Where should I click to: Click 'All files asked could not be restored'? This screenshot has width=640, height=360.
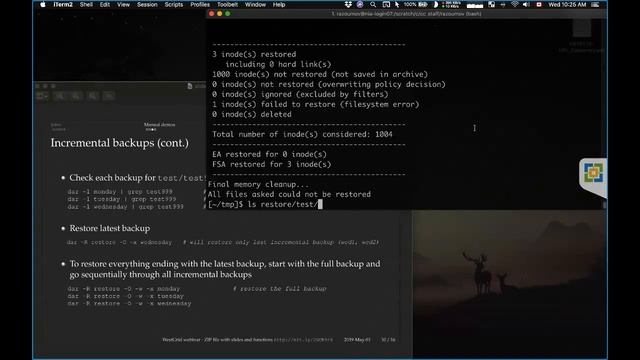[x=289, y=194]
